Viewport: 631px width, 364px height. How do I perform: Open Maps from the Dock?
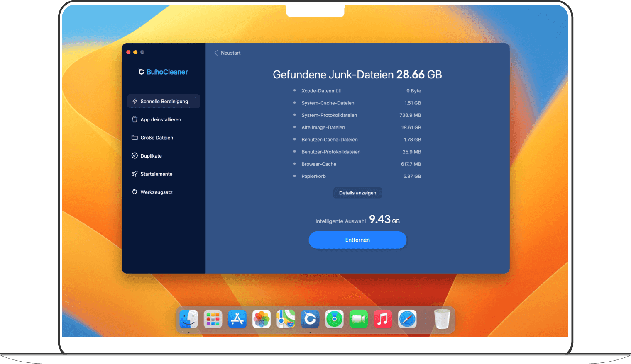(x=286, y=319)
